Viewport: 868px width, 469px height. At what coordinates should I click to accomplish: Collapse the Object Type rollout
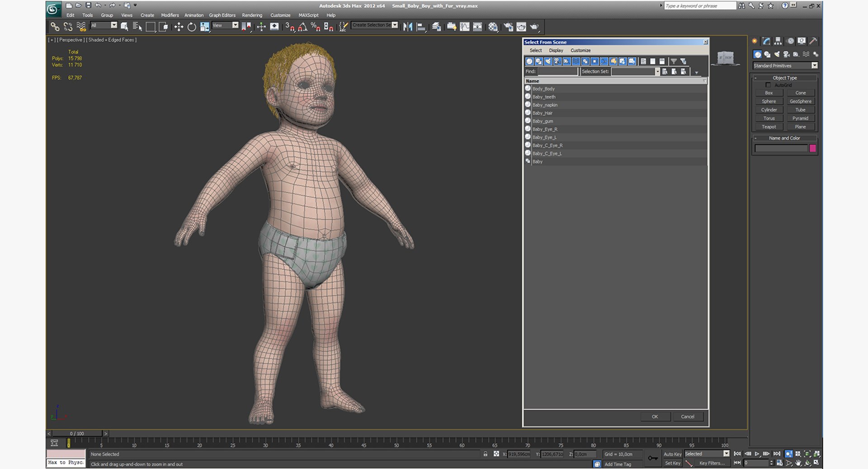(785, 78)
